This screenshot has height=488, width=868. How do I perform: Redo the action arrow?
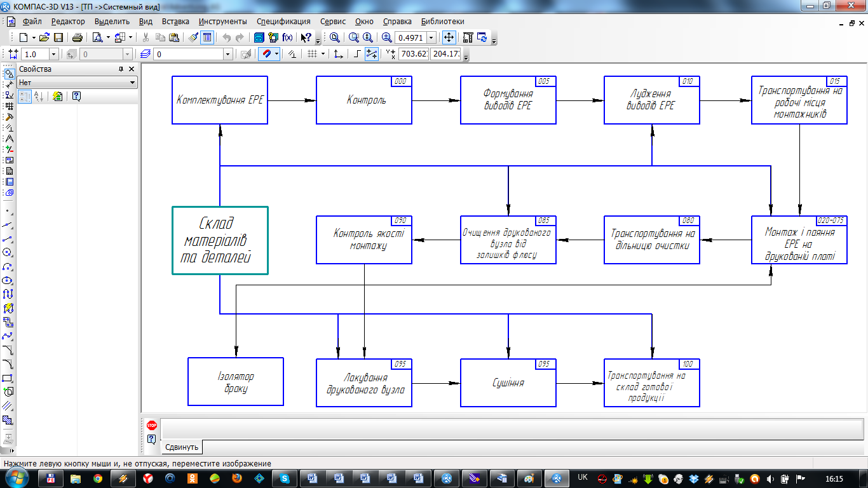[240, 37]
